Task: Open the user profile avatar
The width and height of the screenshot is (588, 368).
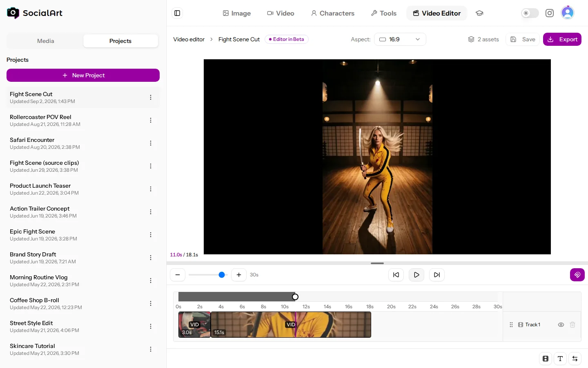Action: pyautogui.click(x=568, y=13)
